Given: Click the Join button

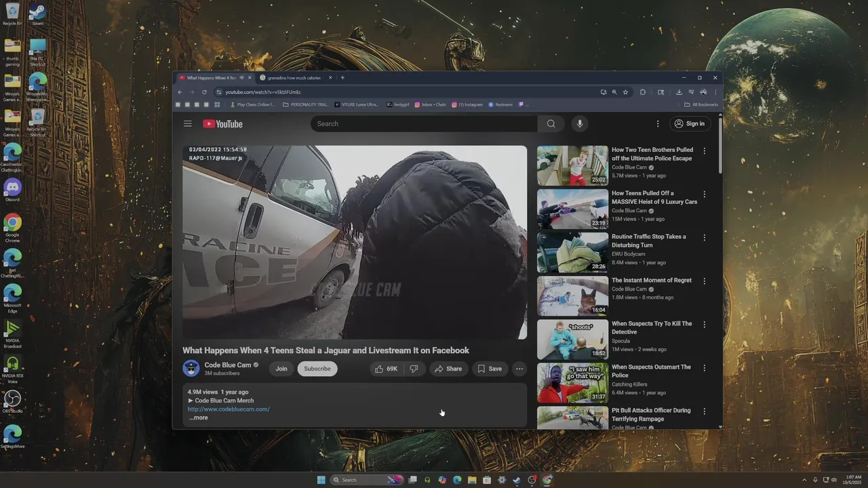Looking at the screenshot, I should [x=281, y=369].
